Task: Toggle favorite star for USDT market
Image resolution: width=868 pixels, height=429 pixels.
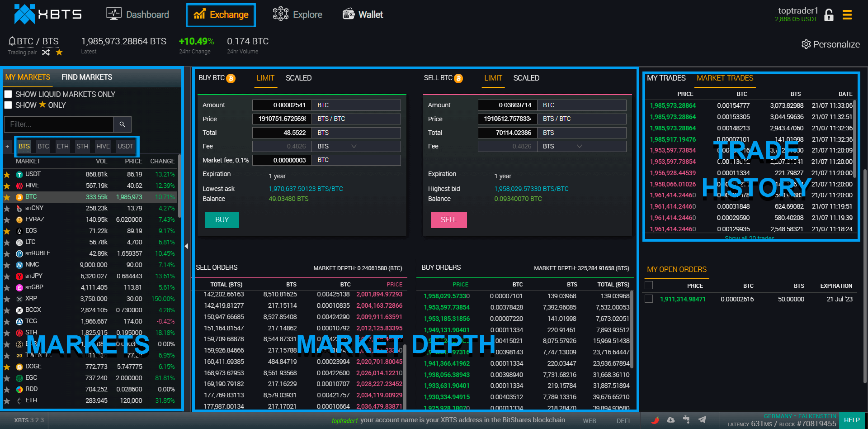Action: 7,175
